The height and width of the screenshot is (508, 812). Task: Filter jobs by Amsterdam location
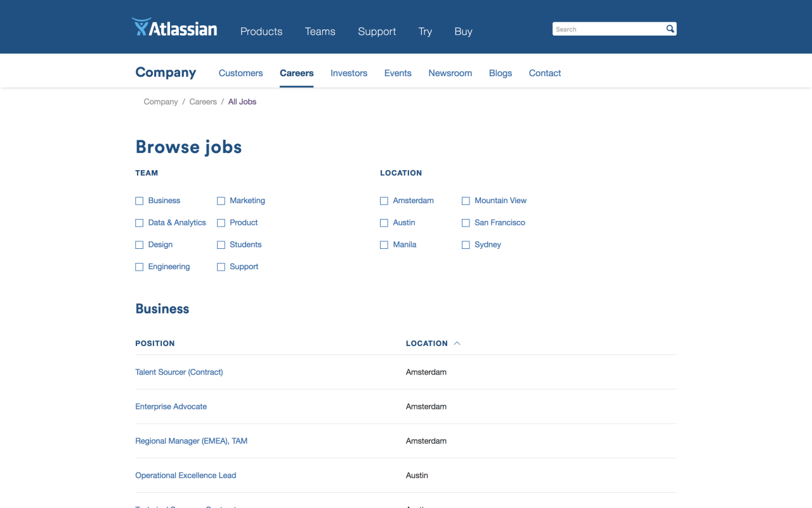384,201
